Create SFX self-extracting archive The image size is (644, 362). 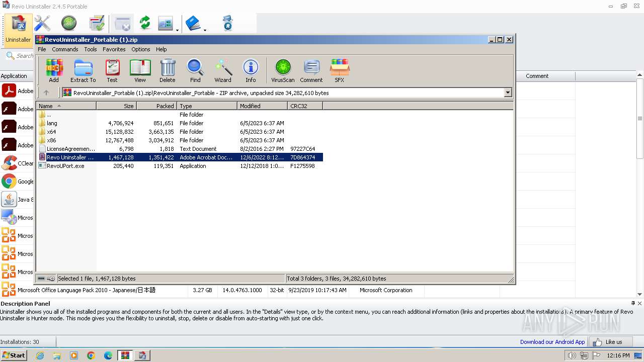tap(340, 70)
